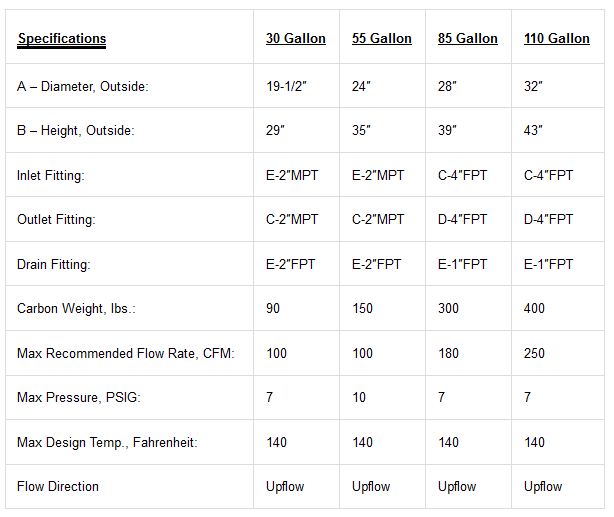The width and height of the screenshot is (614, 517).
Task: Click the Drain Fitting row label
Action: pyautogui.click(x=53, y=265)
